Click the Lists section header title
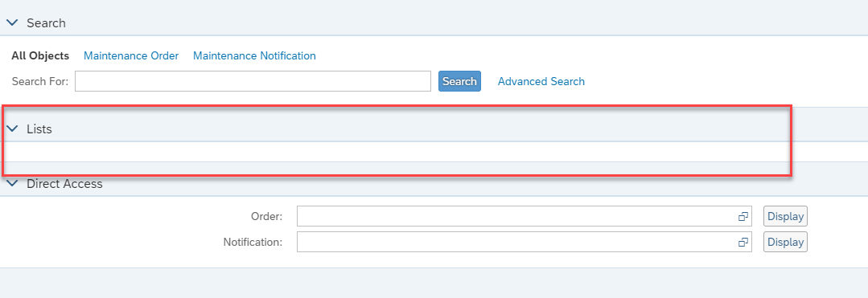Viewport: 868px width, 298px height. click(x=39, y=129)
